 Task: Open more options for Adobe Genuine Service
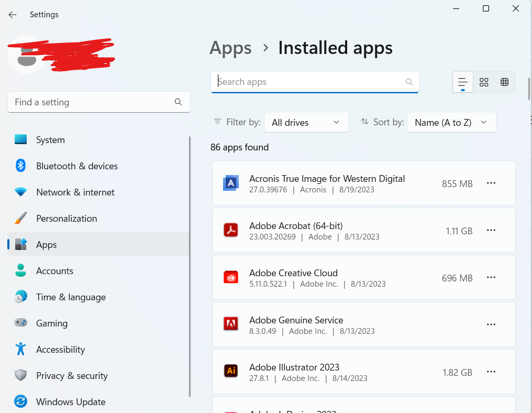click(x=491, y=325)
